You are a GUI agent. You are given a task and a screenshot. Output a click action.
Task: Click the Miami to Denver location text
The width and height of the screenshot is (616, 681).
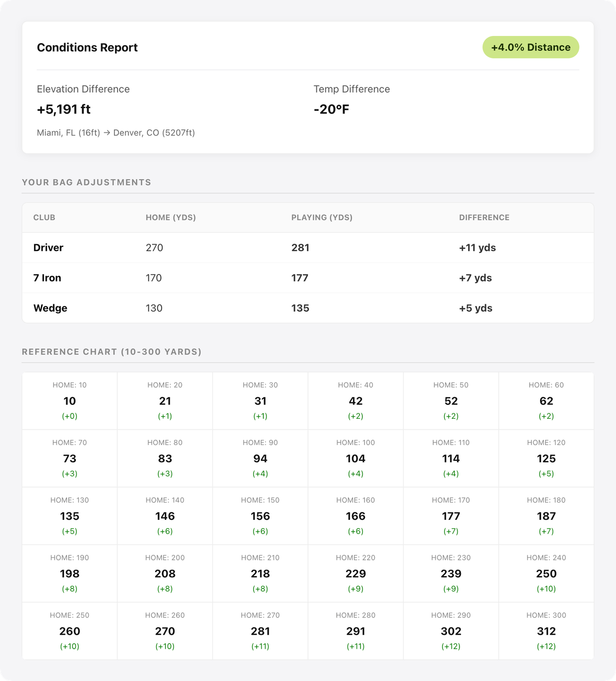(115, 132)
